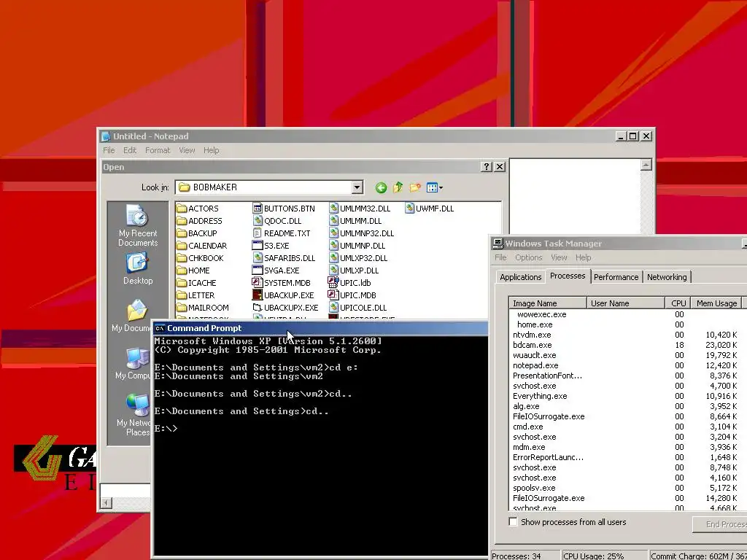Select the HOME folder

[193, 271]
